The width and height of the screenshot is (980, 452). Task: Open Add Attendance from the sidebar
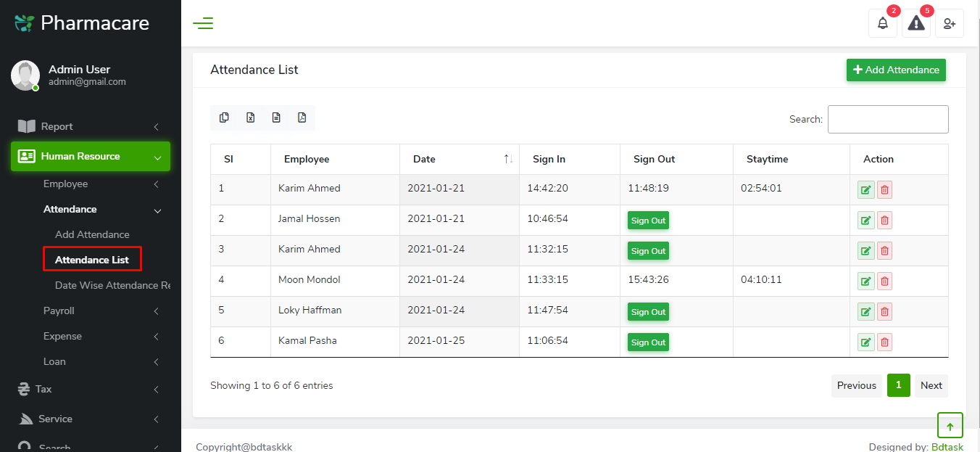click(92, 234)
